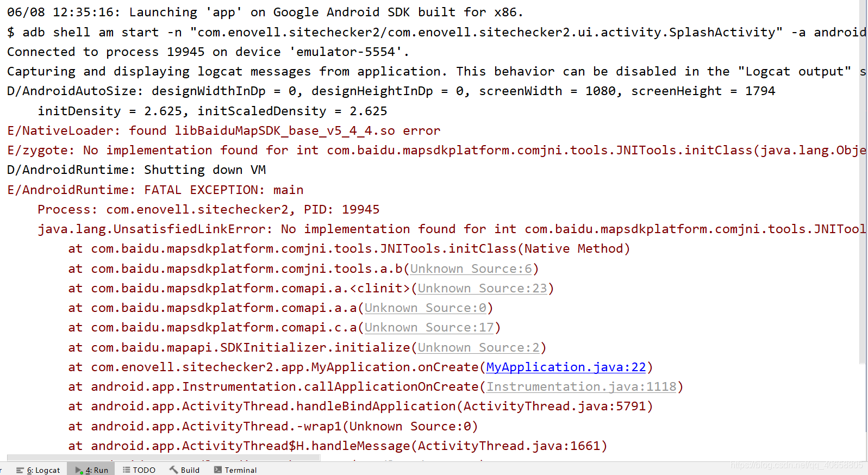Follow the Unknown Source:23 link
868x475 pixels.
[483, 289]
